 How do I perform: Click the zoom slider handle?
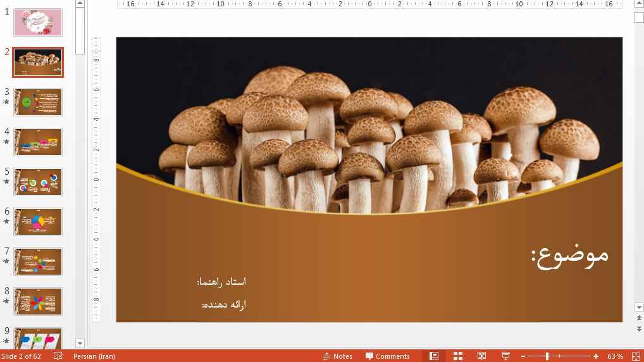pos(547,356)
